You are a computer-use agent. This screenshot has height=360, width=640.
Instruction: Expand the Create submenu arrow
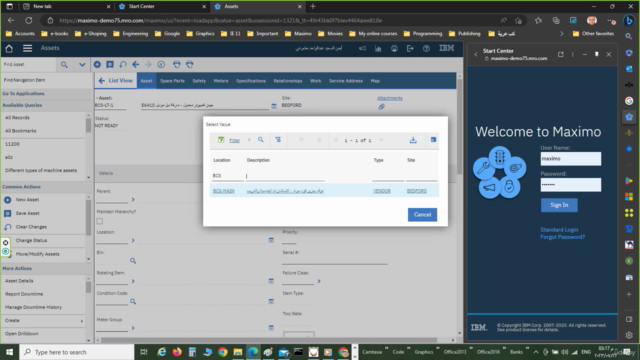coord(82,321)
